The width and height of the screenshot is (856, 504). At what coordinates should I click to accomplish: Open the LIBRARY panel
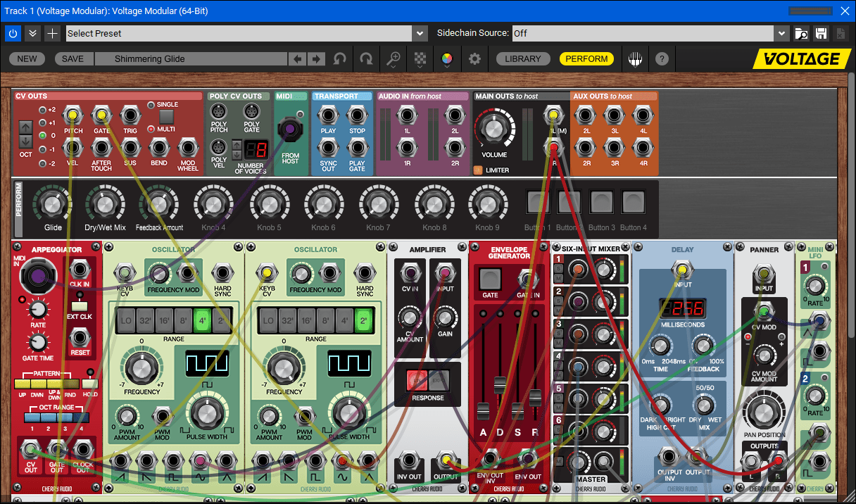[x=523, y=59]
